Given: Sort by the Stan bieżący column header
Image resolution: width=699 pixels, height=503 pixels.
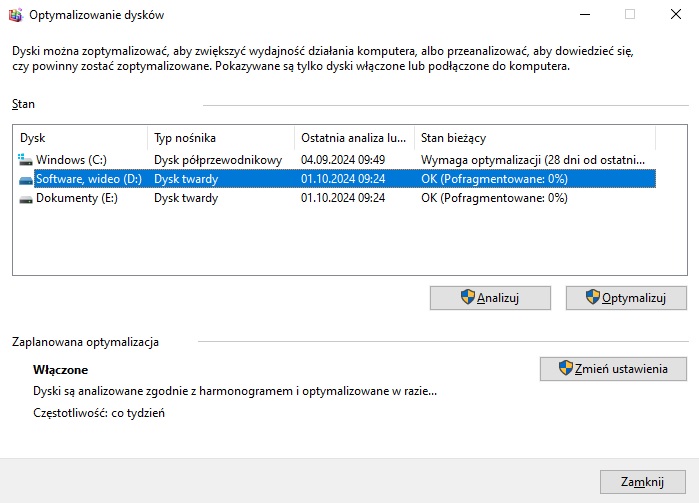Looking at the screenshot, I should tap(534, 138).
